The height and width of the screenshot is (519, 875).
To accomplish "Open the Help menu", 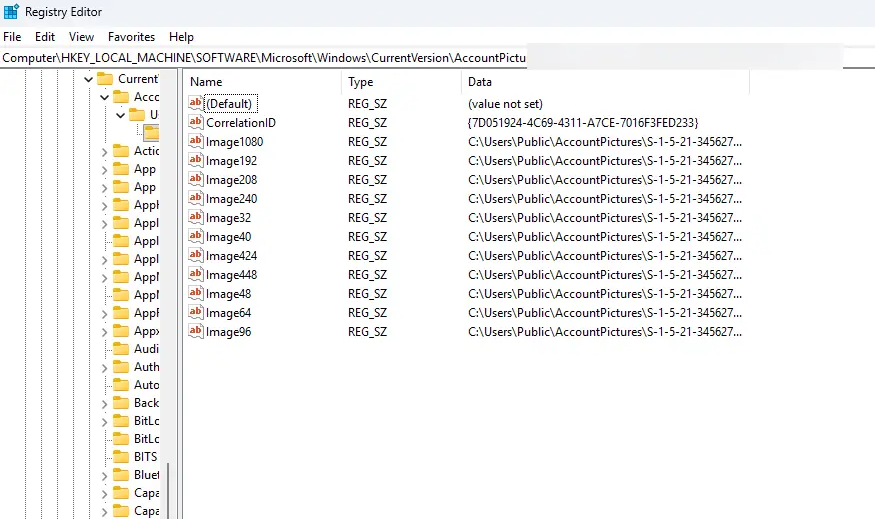I will tap(181, 37).
